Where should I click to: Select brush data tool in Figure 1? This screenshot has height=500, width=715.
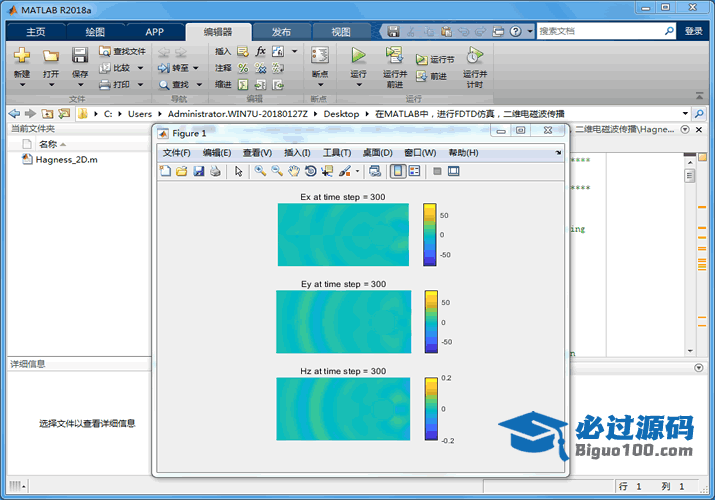(x=345, y=171)
